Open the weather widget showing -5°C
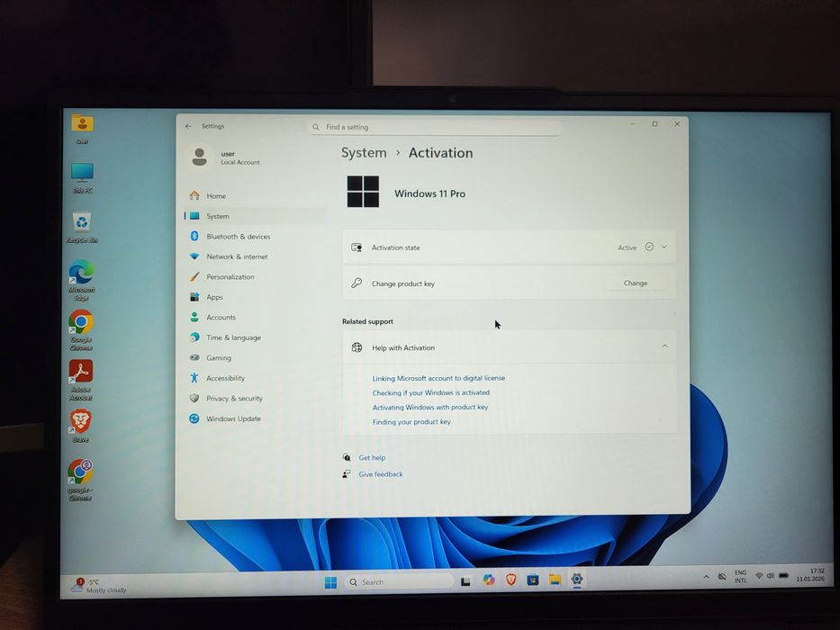This screenshot has width=840, height=630. click(x=100, y=586)
